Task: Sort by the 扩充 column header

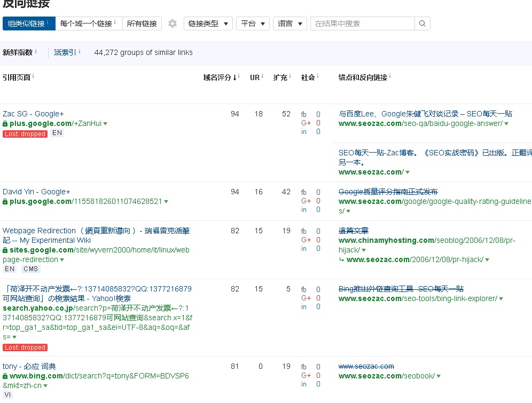Action: click(280, 77)
